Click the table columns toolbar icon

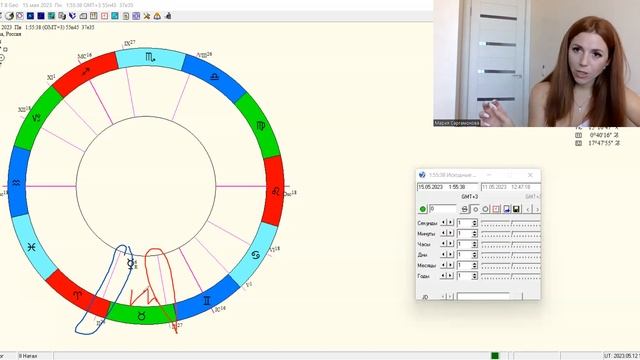pos(93,16)
